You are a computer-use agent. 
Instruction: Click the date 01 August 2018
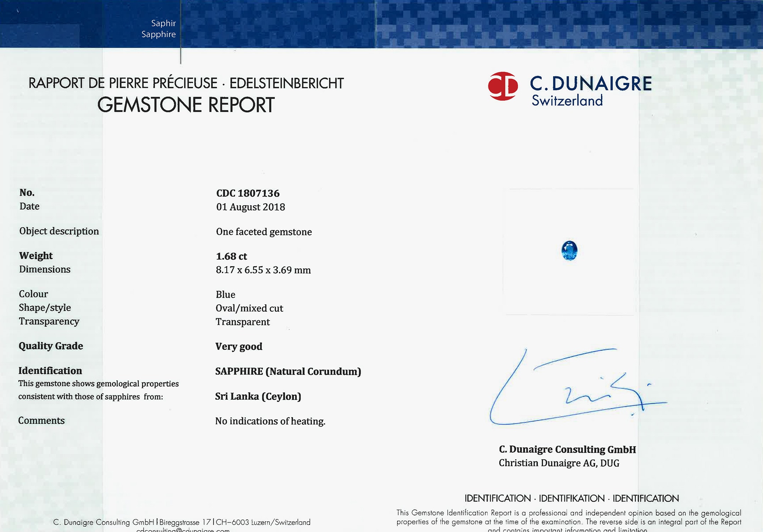(250, 207)
